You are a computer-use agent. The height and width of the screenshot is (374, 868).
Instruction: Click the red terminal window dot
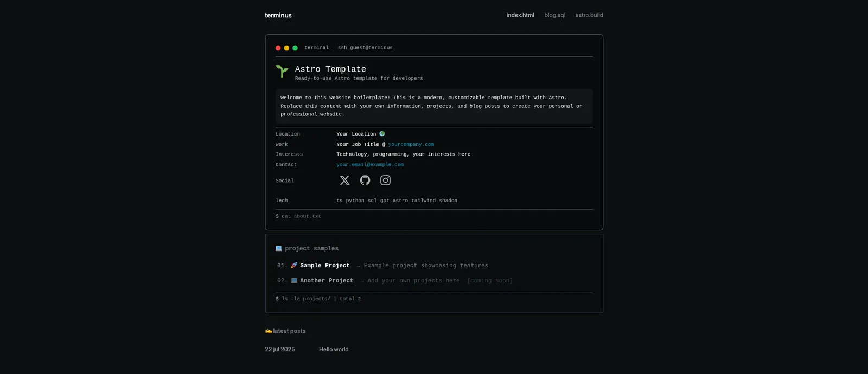pyautogui.click(x=278, y=48)
